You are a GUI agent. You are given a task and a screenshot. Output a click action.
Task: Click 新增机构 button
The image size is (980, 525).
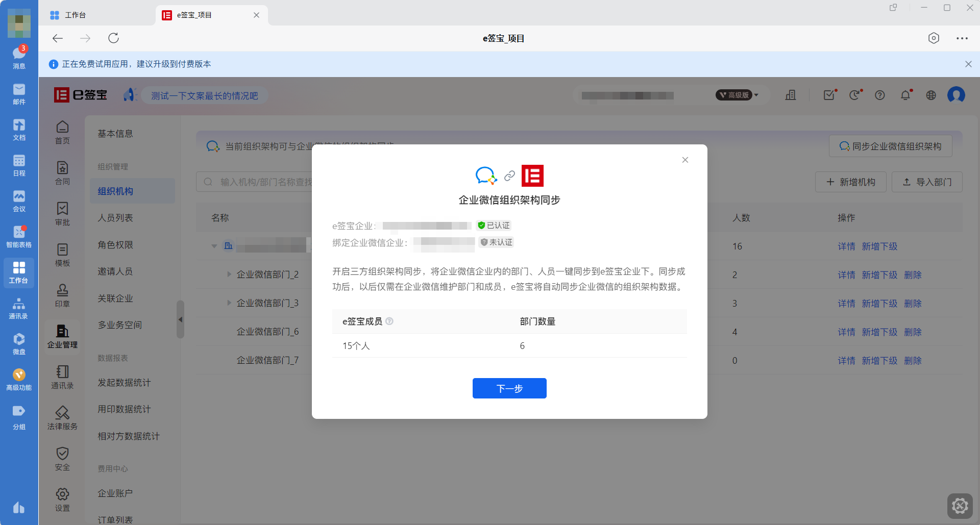click(851, 182)
